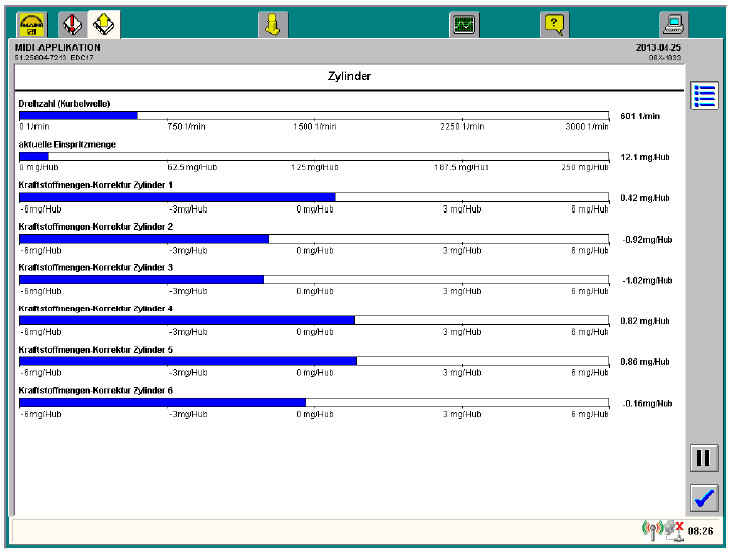
Task: Select the yellow diamond arrow tab icon
Action: coord(104,24)
